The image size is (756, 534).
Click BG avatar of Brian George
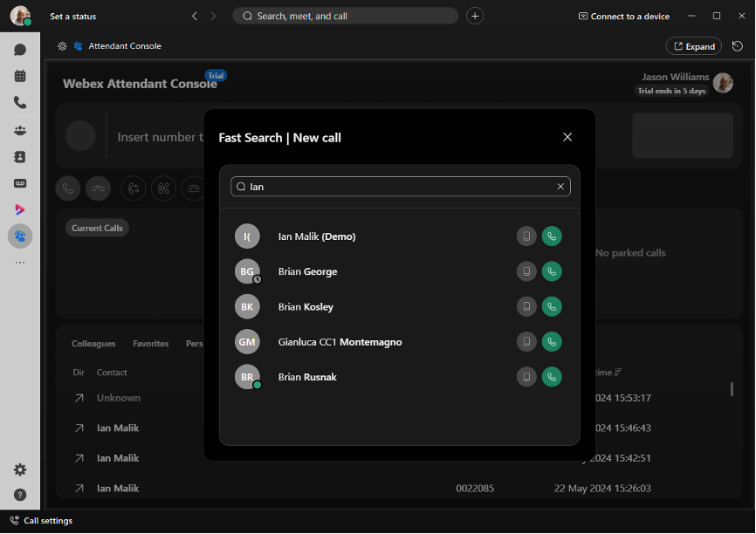247,271
